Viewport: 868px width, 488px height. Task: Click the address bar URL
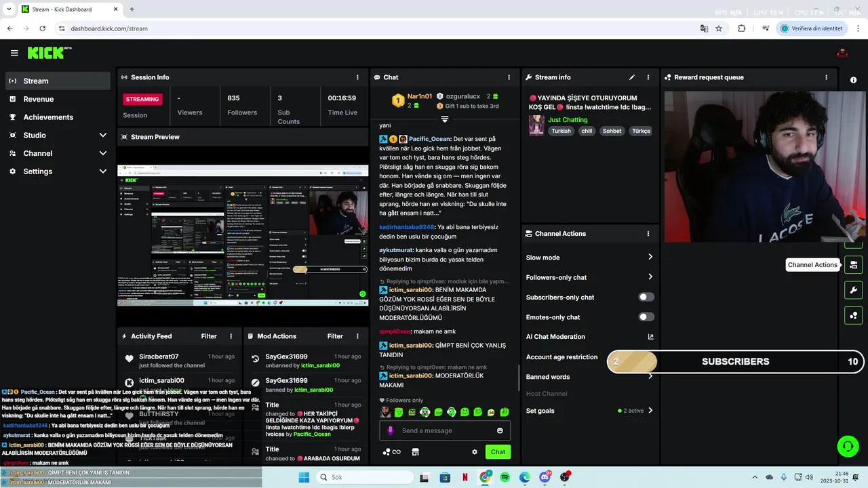pos(109,28)
